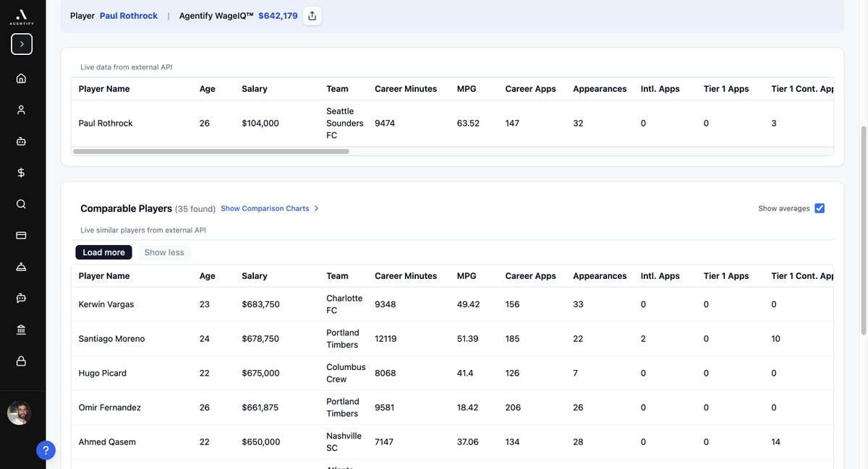
Task: Click Paul Rothrock name in top table
Action: pos(106,124)
